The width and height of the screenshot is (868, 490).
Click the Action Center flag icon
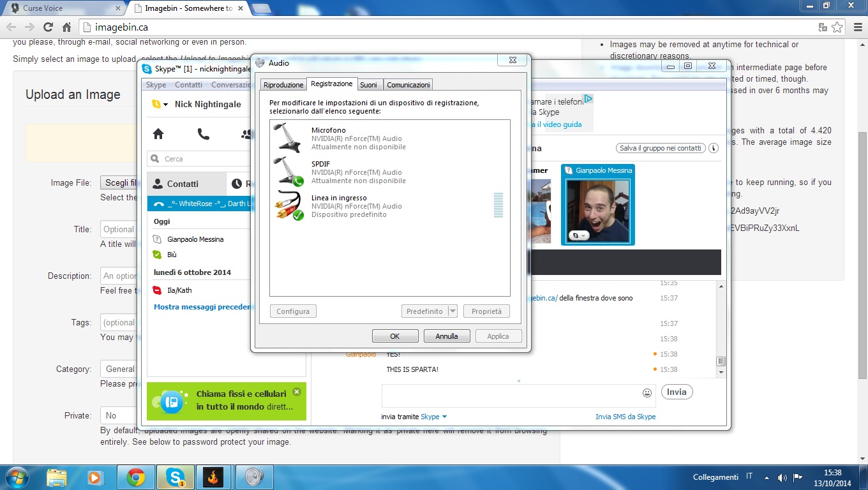(798, 477)
